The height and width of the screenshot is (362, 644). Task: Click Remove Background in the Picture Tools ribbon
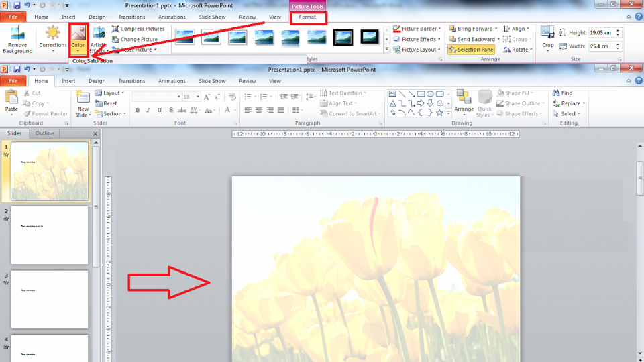pyautogui.click(x=17, y=40)
